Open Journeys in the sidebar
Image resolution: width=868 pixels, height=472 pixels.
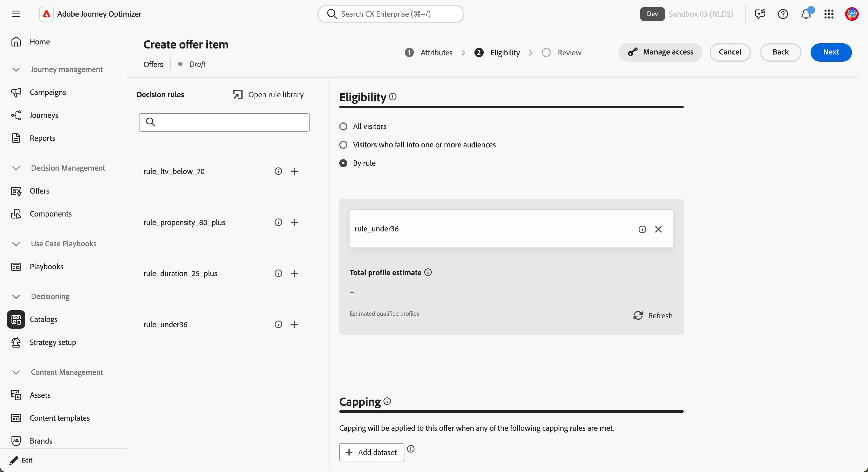(44, 115)
